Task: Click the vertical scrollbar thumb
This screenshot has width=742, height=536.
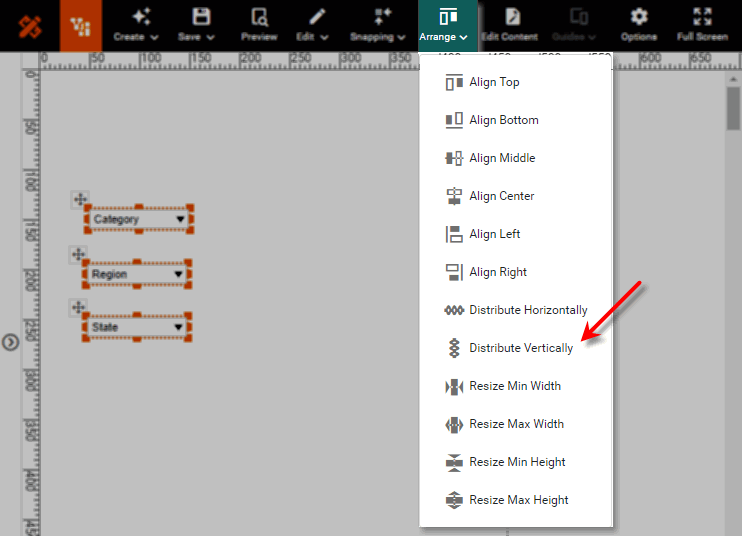Action: click(x=733, y=109)
